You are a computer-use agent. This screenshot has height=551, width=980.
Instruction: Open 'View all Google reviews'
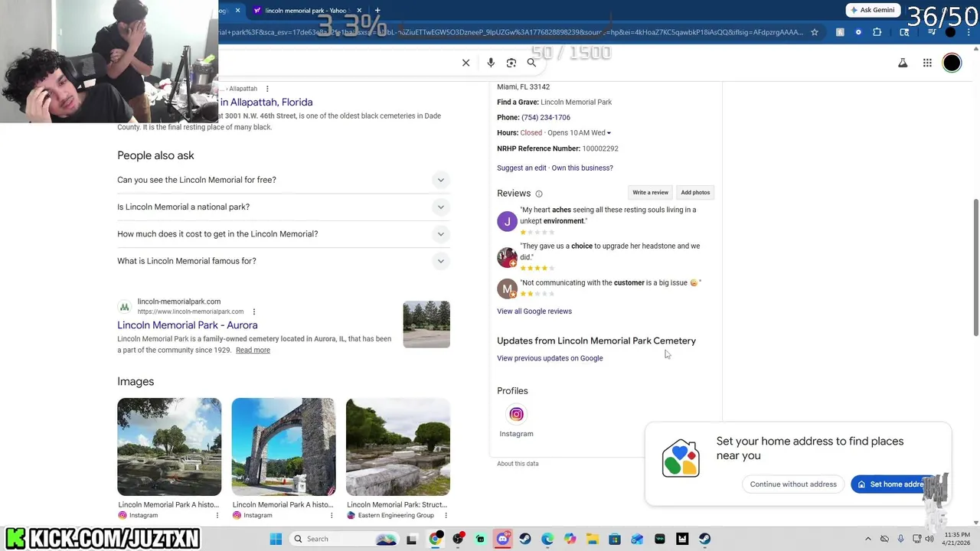534,311
